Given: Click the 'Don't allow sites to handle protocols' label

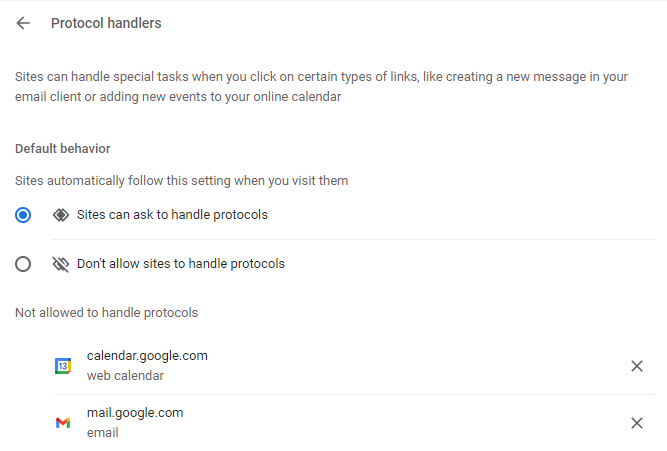Looking at the screenshot, I should tap(181, 264).
